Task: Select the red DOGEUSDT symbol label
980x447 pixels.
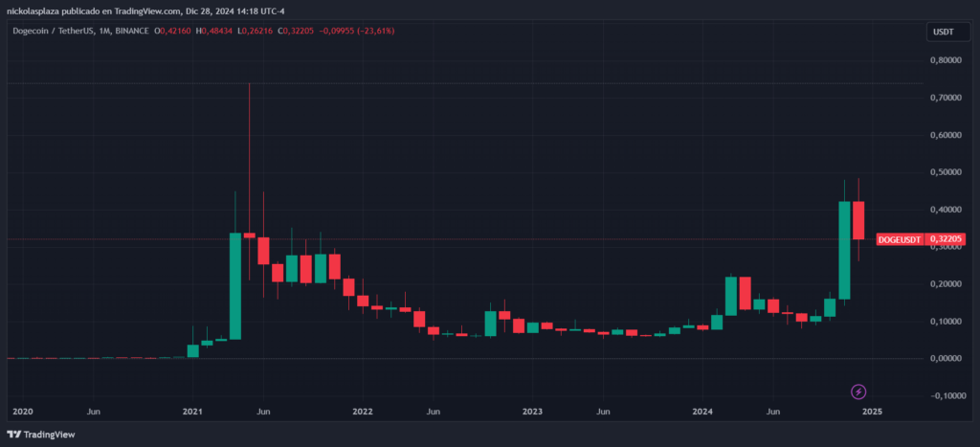Action: (x=900, y=239)
